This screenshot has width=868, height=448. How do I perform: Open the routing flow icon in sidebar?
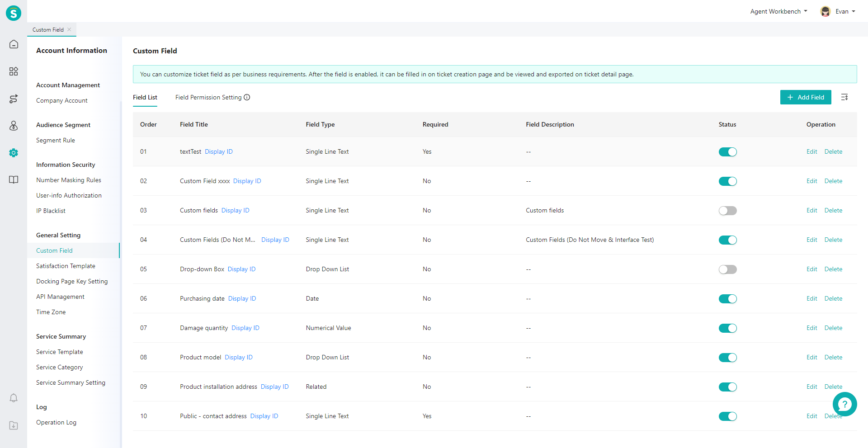14,99
